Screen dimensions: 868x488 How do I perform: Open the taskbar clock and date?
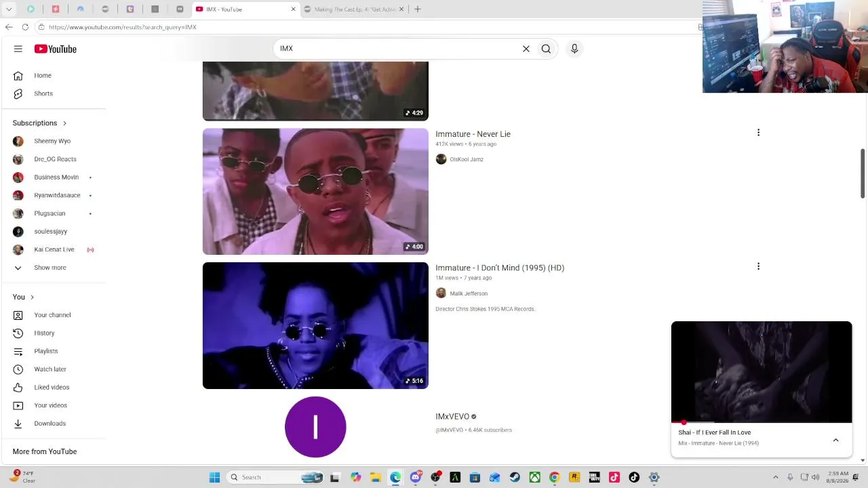[x=837, y=477]
